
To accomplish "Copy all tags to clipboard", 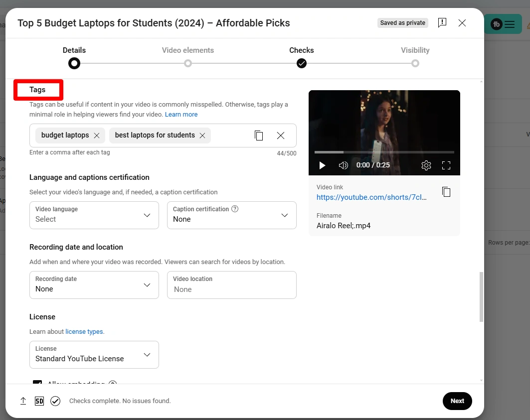I will [x=259, y=136].
